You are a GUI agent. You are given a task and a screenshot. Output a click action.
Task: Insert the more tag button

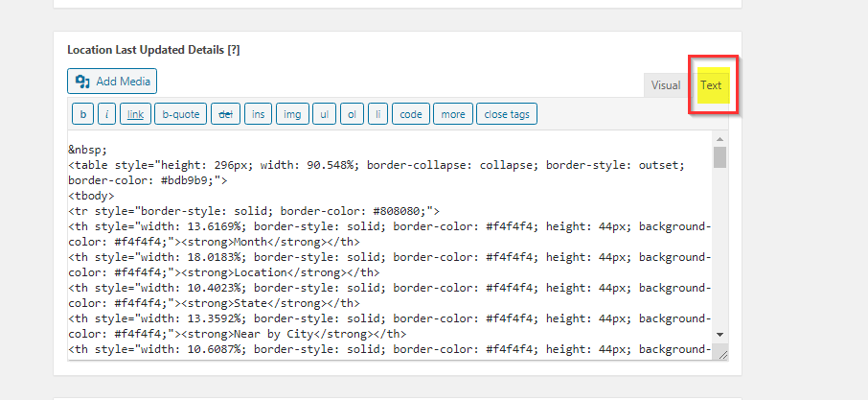click(451, 115)
